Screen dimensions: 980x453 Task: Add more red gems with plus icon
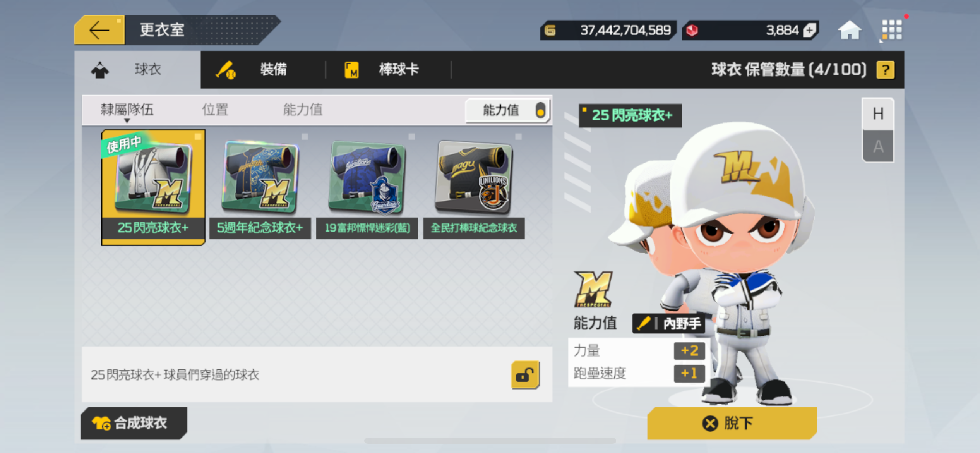[809, 30]
